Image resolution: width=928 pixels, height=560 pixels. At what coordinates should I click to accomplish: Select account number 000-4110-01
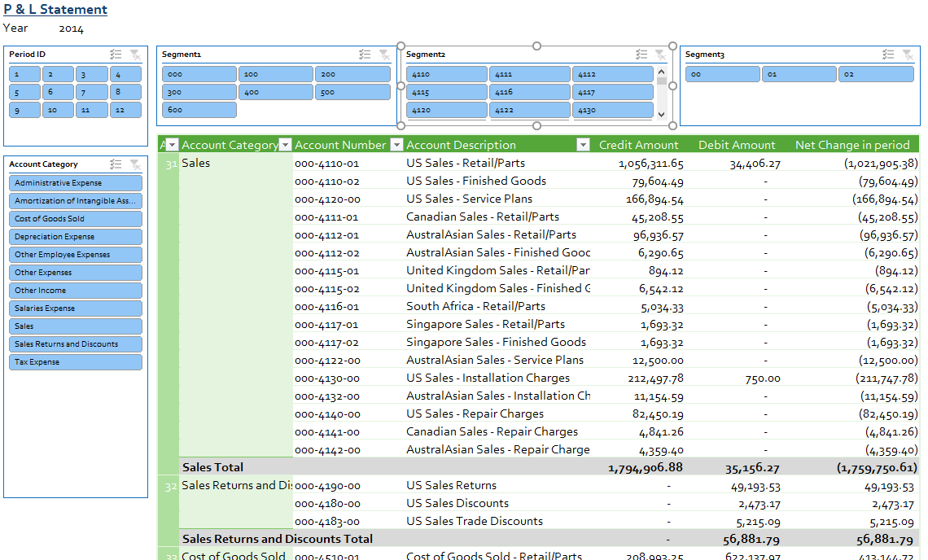tap(326, 164)
